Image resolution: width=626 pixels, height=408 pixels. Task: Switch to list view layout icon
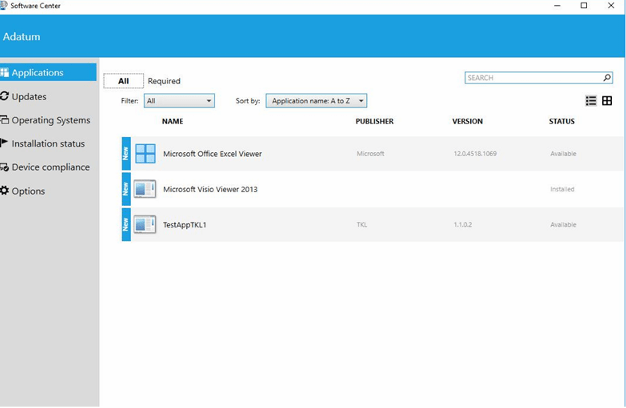point(591,101)
